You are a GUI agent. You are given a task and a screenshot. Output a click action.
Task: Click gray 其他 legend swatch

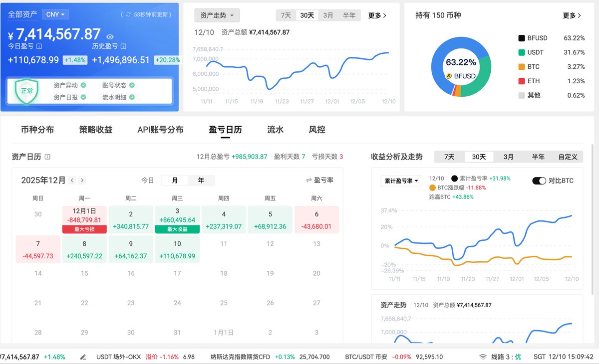[x=522, y=95]
